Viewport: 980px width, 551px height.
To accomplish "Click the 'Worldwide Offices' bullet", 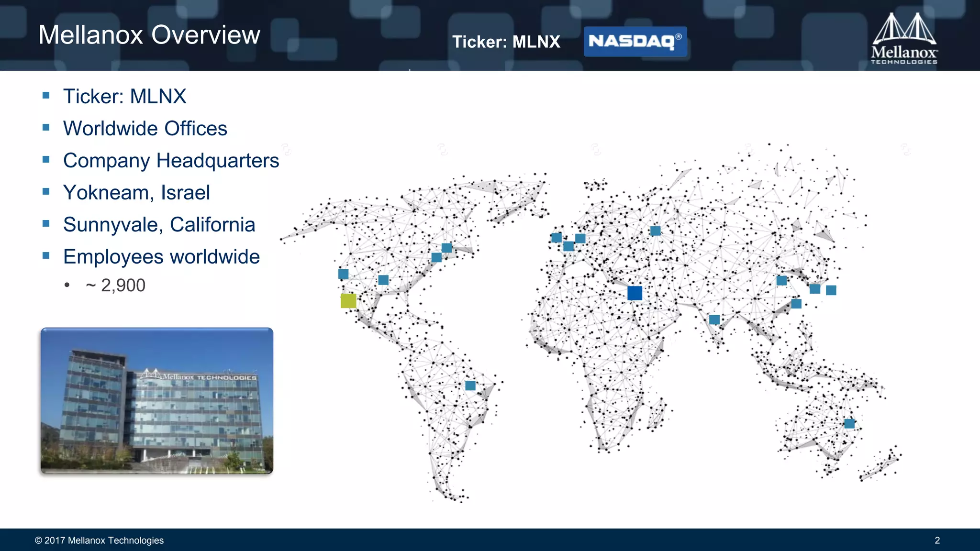I will click(x=145, y=128).
